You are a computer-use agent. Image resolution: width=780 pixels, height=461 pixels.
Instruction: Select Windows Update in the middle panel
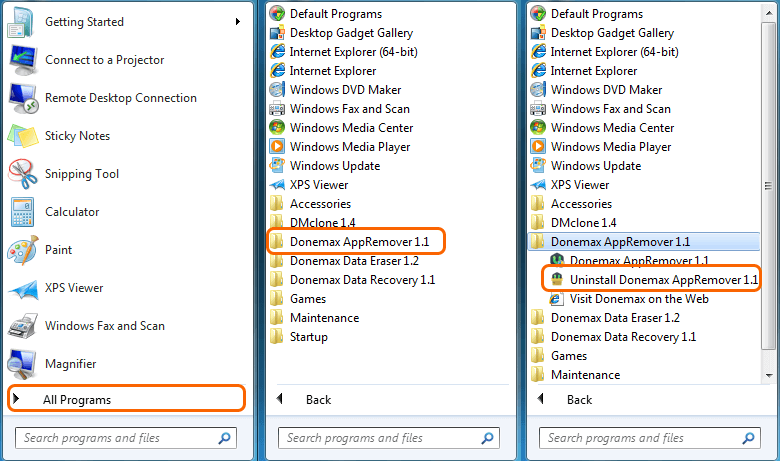tap(335, 166)
